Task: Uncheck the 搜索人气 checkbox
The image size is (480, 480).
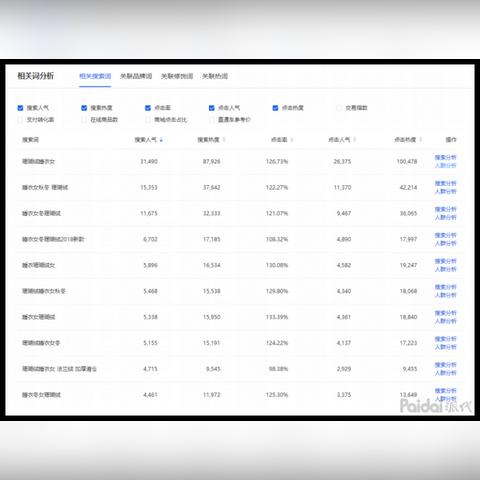Action: [x=20, y=108]
